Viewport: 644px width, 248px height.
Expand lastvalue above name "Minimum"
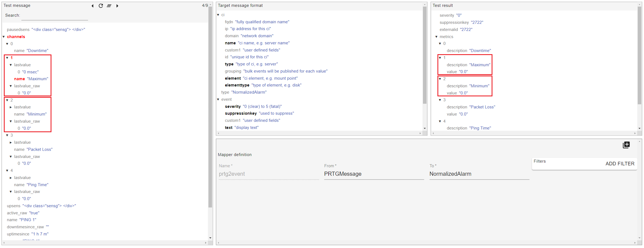(x=11, y=107)
